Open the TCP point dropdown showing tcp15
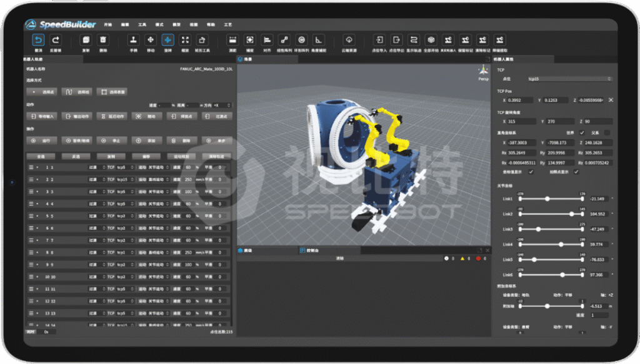 click(x=569, y=79)
